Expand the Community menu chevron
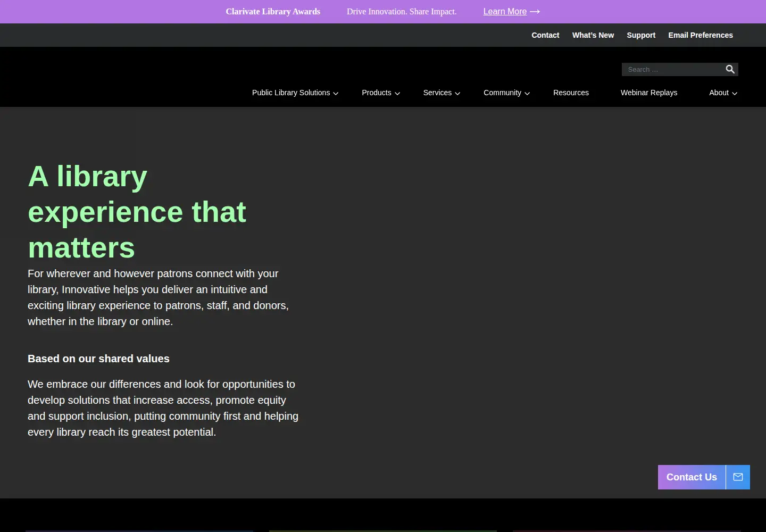 tap(527, 93)
